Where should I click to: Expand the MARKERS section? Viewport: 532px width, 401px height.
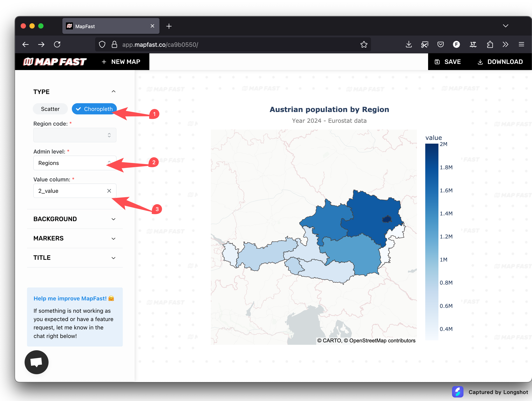pos(75,238)
